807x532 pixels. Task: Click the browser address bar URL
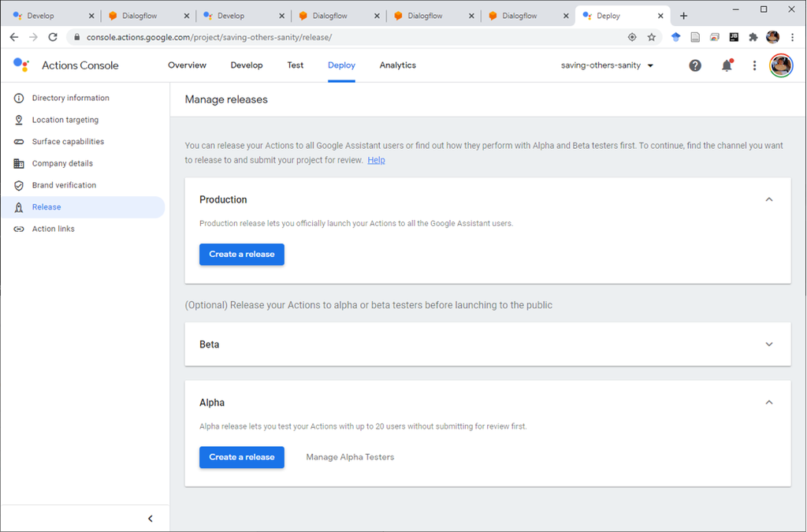click(x=209, y=37)
